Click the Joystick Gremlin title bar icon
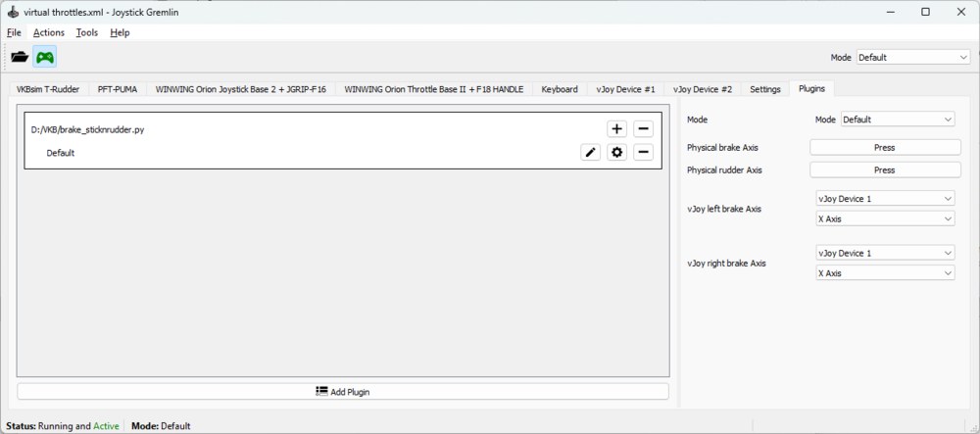 [13, 12]
